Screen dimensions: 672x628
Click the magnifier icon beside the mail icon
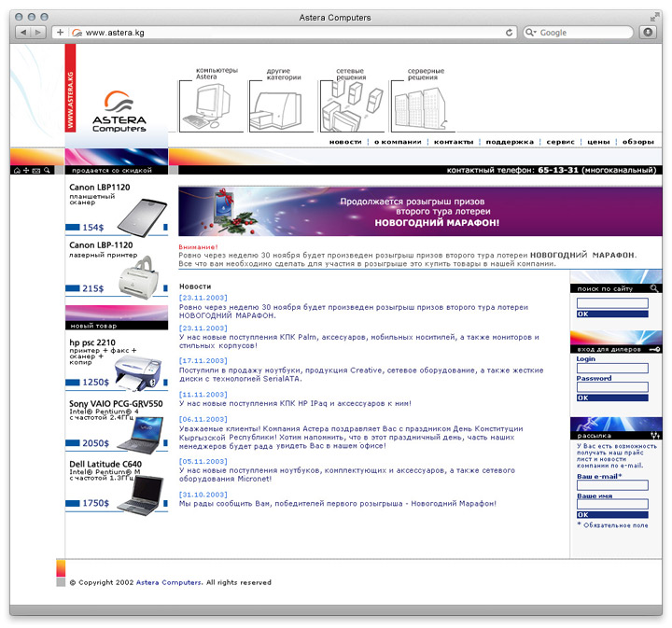[47, 170]
